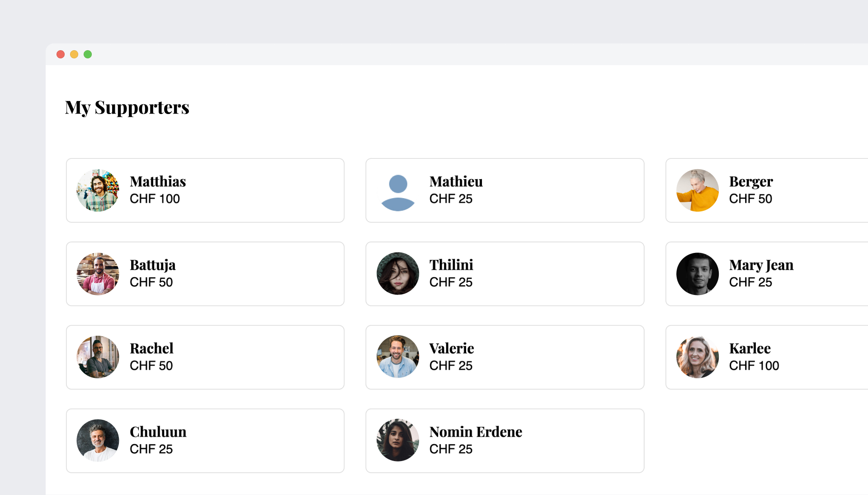Viewport: 868px width, 495px height.
Task: Select the Mathieu supporter name
Action: pyautogui.click(x=456, y=181)
